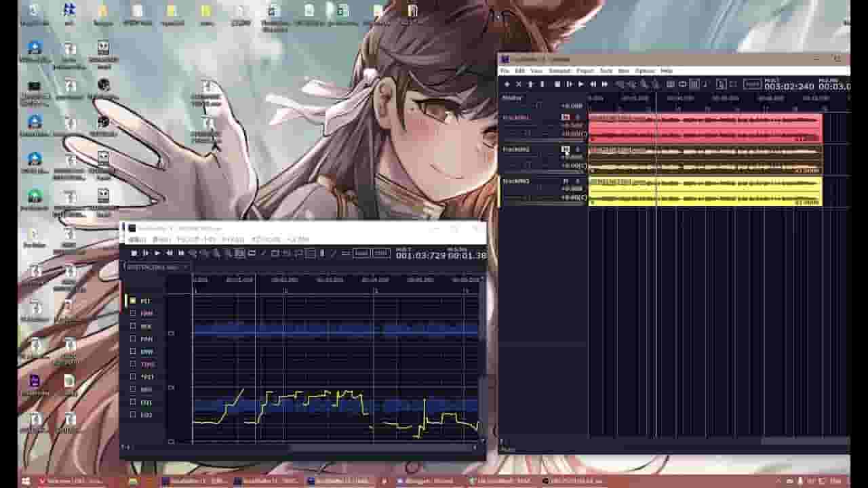868x488 pixels.
Task: Stop playback in the main track window
Action: click(557, 85)
